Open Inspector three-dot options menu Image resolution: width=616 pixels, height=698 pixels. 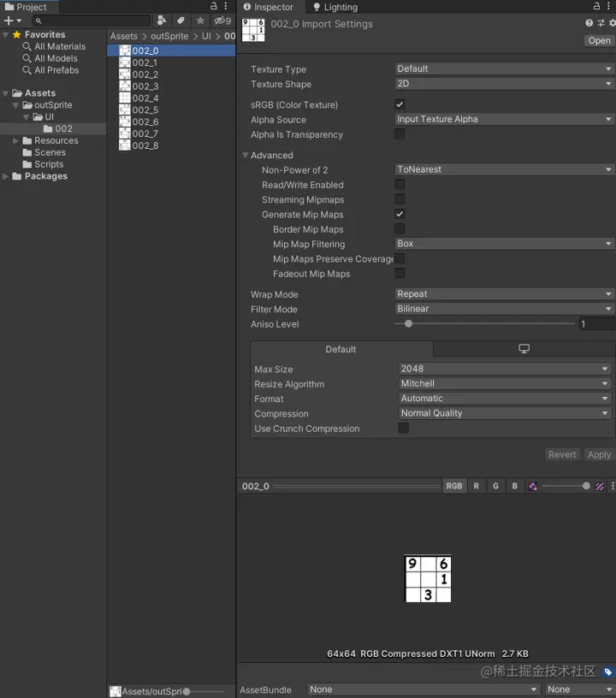pos(609,6)
